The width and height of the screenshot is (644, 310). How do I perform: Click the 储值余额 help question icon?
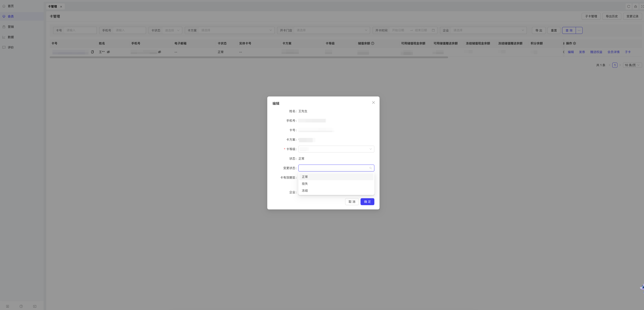click(373, 43)
